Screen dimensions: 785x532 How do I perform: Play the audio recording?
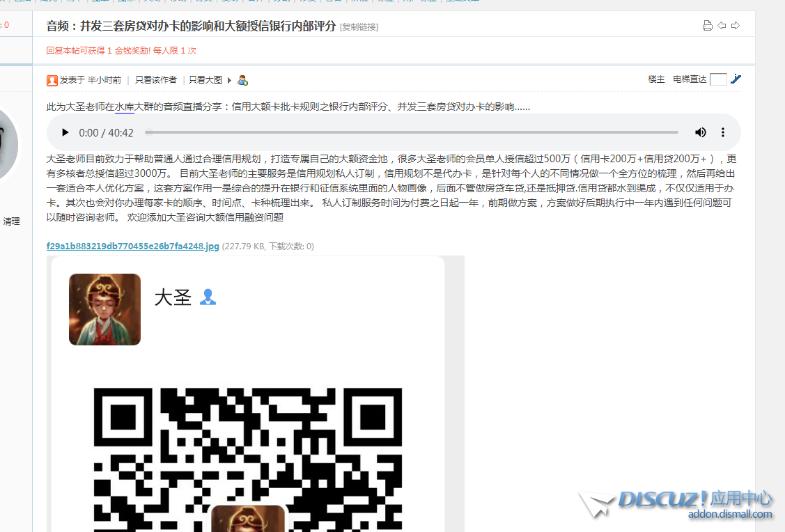65,132
